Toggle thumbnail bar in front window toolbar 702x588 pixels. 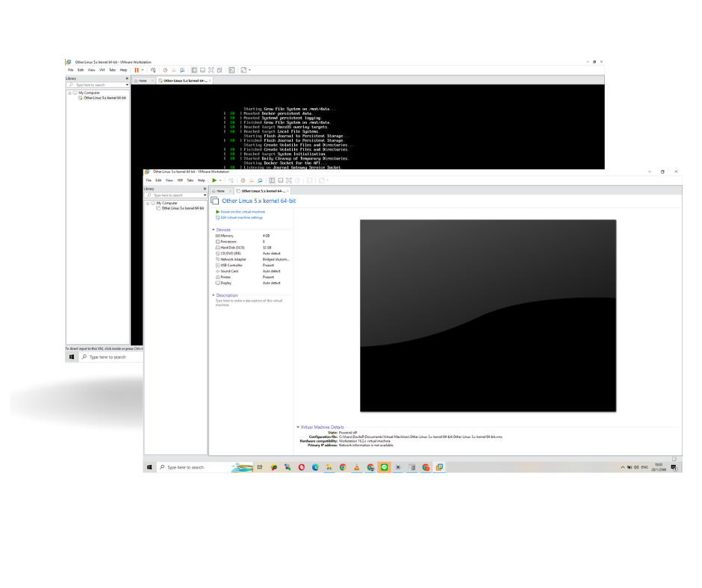(280, 181)
